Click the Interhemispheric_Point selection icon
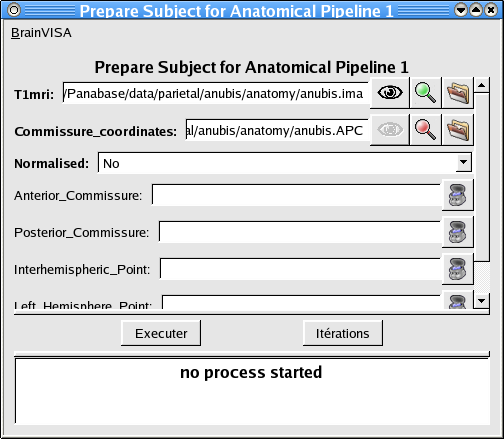The height and width of the screenshot is (439, 504). (x=458, y=269)
